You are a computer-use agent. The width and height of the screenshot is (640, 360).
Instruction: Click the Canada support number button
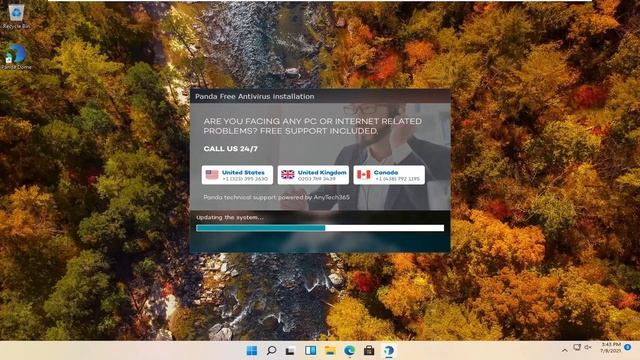pos(389,175)
